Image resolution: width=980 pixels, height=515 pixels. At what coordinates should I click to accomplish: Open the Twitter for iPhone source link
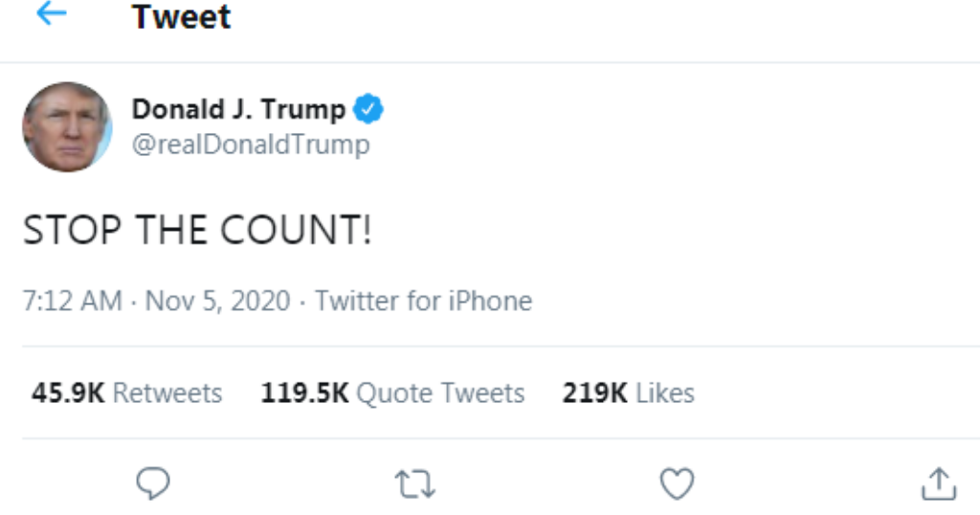[423, 301]
